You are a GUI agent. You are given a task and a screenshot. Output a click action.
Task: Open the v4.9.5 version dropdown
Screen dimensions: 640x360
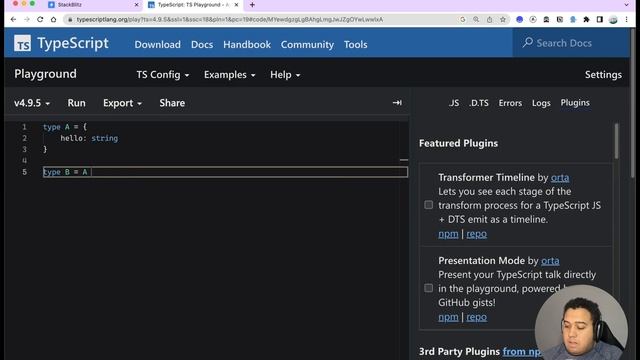pyautogui.click(x=32, y=103)
